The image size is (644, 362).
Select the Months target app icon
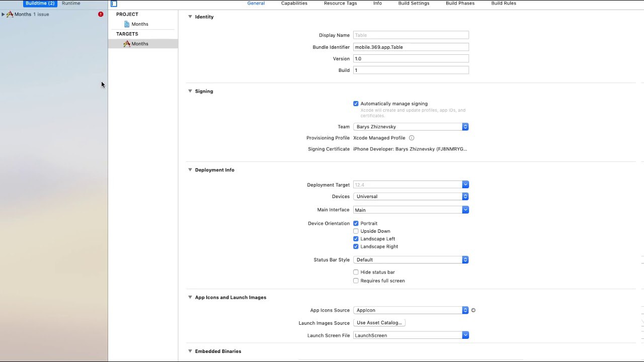[127, 44]
